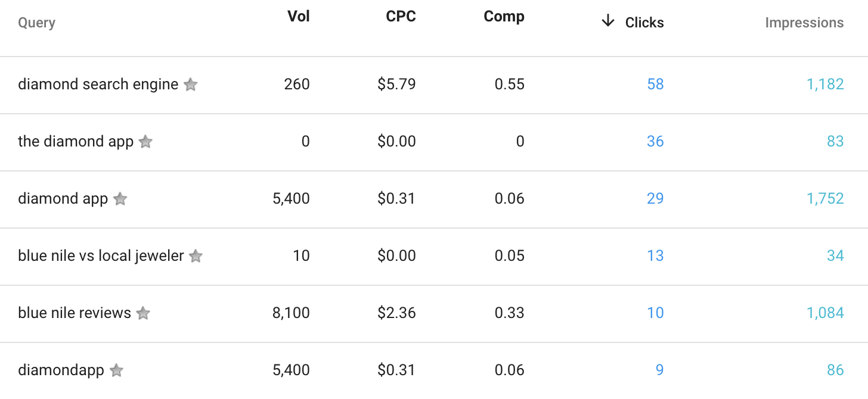Open the 1,182 impressions link
This screenshot has width=868, height=399.
point(825,84)
